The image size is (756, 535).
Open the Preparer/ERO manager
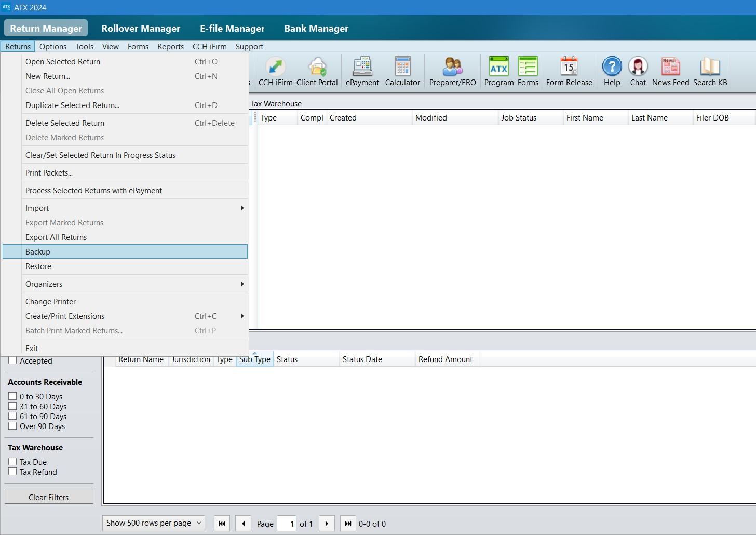point(453,72)
